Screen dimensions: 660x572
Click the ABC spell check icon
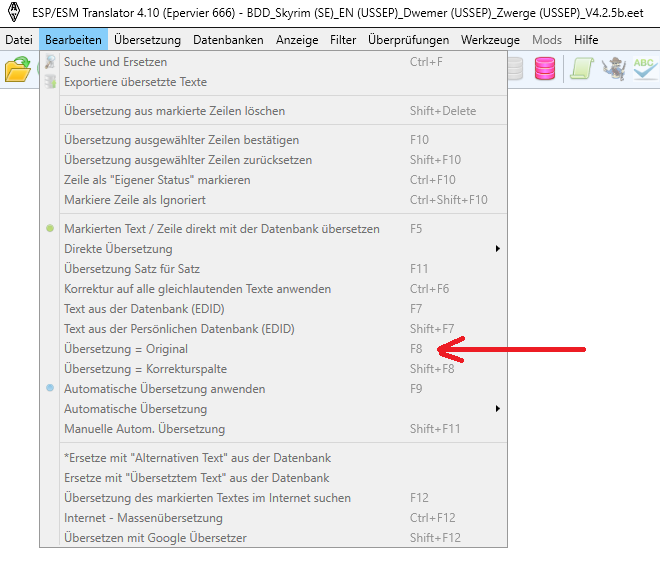pyautogui.click(x=644, y=70)
